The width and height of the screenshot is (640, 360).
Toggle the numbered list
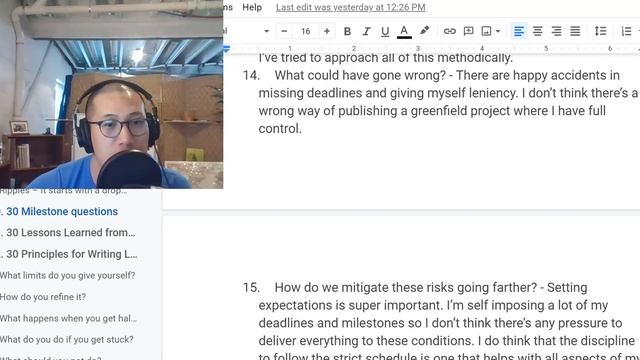(x=626, y=31)
